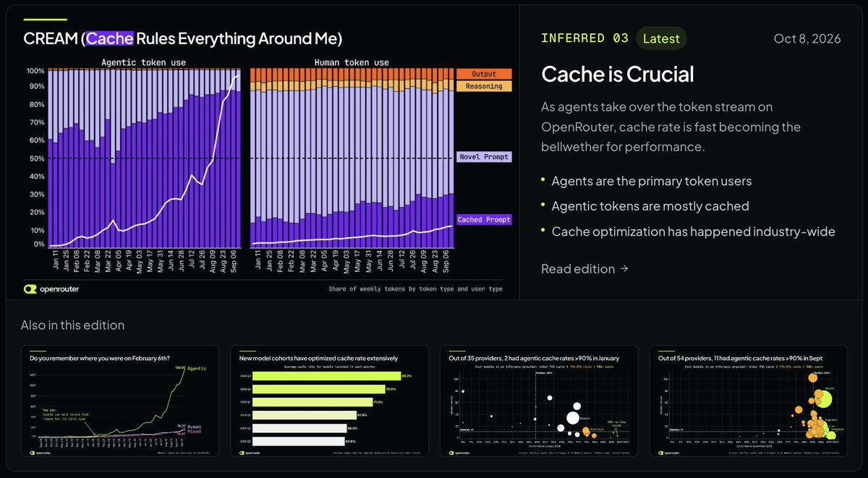Viewport: 868px width, 478px height.
Task: Click the bullet Agentic tokens are mostly cached
Action: (x=650, y=206)
